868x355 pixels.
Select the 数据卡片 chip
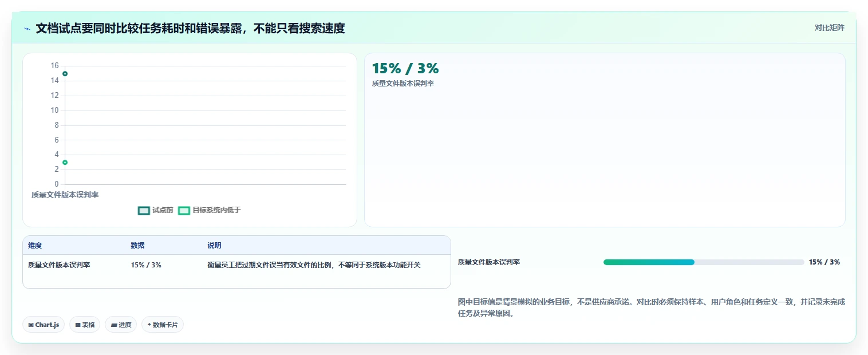[x=163, y=325]
